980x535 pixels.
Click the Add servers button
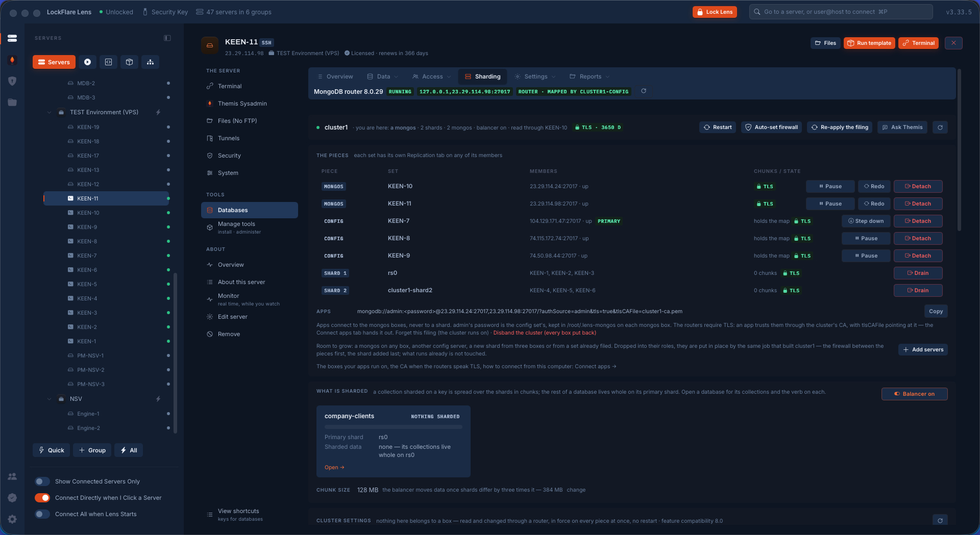[x=923, y=350]
